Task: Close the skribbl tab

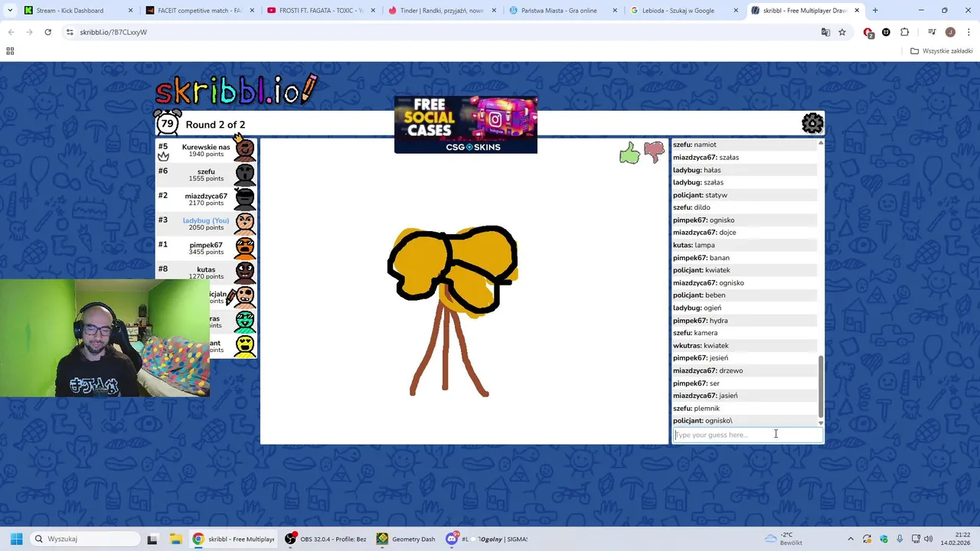Action: (x=857, y=11)
